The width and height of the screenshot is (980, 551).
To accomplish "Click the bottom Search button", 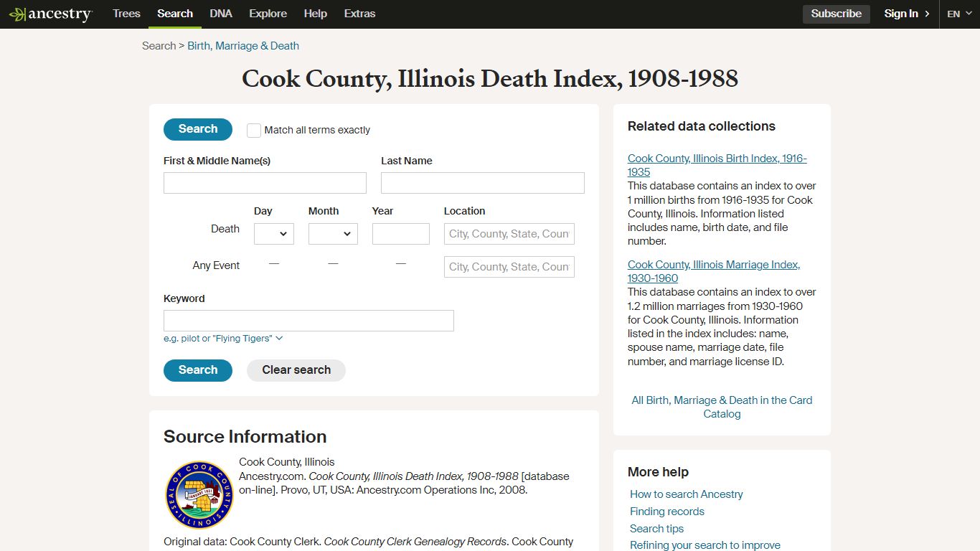I will 198,370.
